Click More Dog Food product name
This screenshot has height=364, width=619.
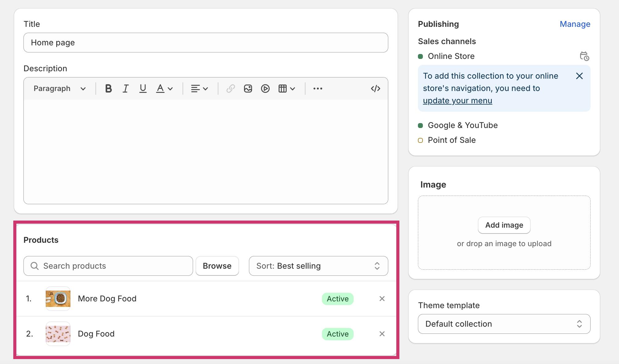[107, 299]
